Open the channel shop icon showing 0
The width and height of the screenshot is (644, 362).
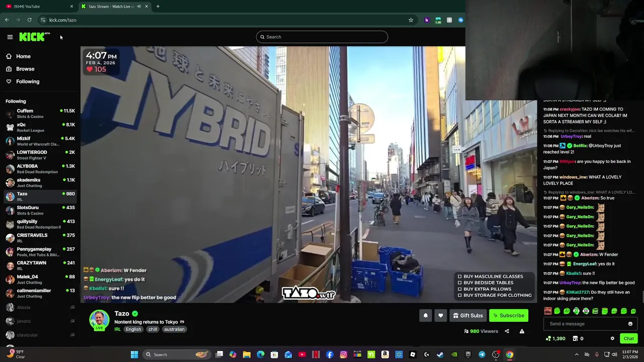(578, 339)
